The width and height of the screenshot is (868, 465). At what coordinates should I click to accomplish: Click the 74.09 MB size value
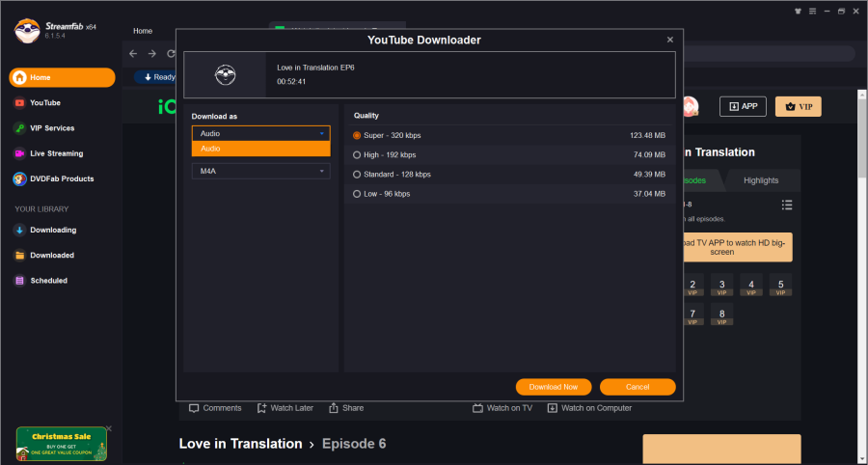[649, 155]
